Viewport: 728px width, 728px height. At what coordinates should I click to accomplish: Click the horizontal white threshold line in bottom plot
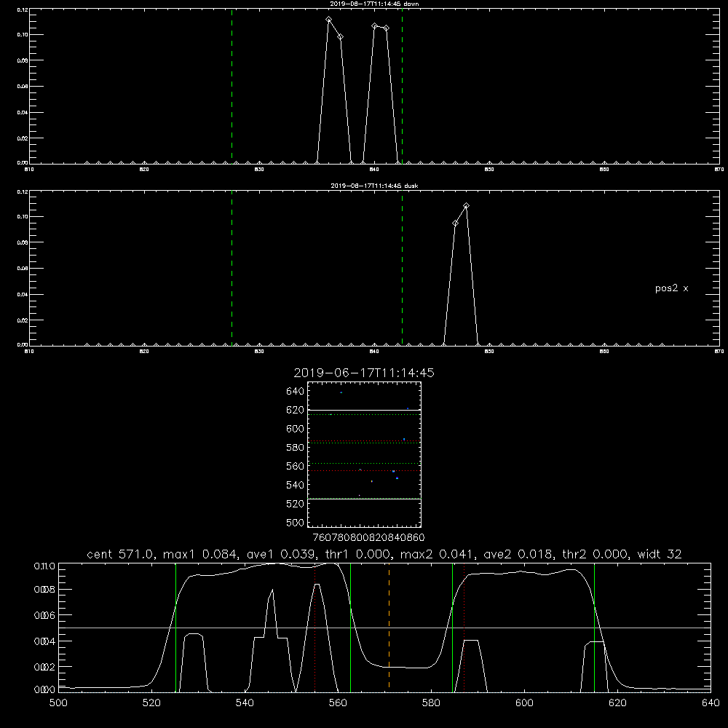click(384, 628)
